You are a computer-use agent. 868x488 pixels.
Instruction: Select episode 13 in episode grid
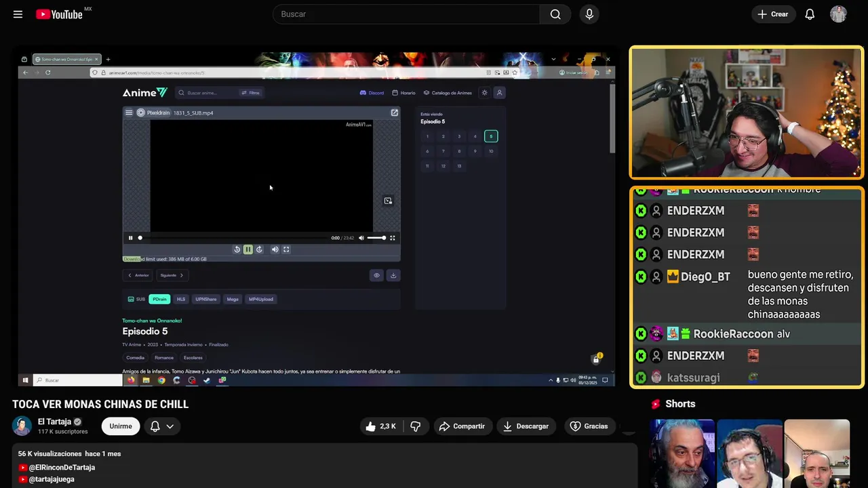pyautogui.click(x=459, y=166)
